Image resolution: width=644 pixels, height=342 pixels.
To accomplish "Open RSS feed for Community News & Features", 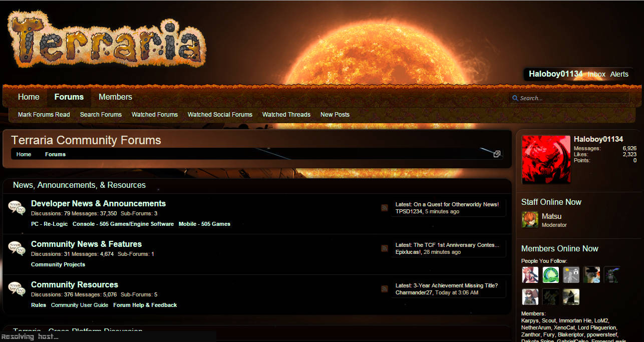I will click(x=385, y=248).
